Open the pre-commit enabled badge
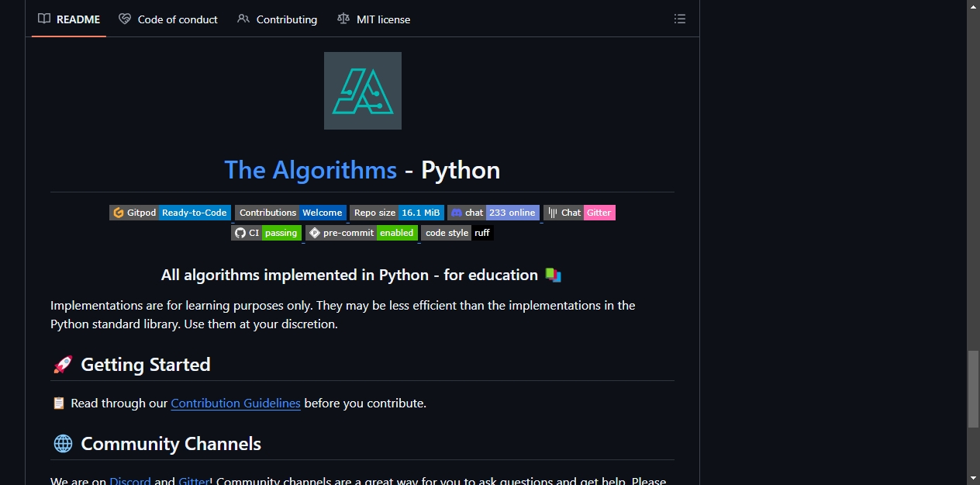Image resolution: width=980 pixels, height=485 pixels. pos(361,233)
